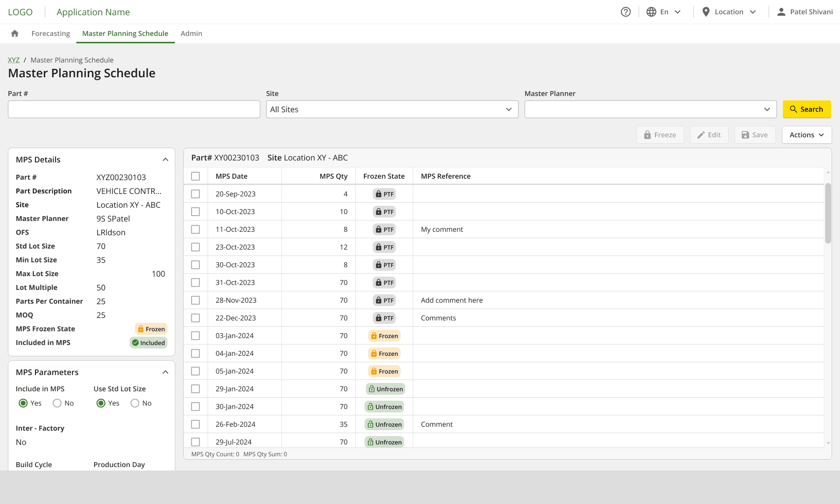This screenshot has width=840, height=504.
Task: Select the Master Planning Schedule tab
Action: [x=125, y=33]
